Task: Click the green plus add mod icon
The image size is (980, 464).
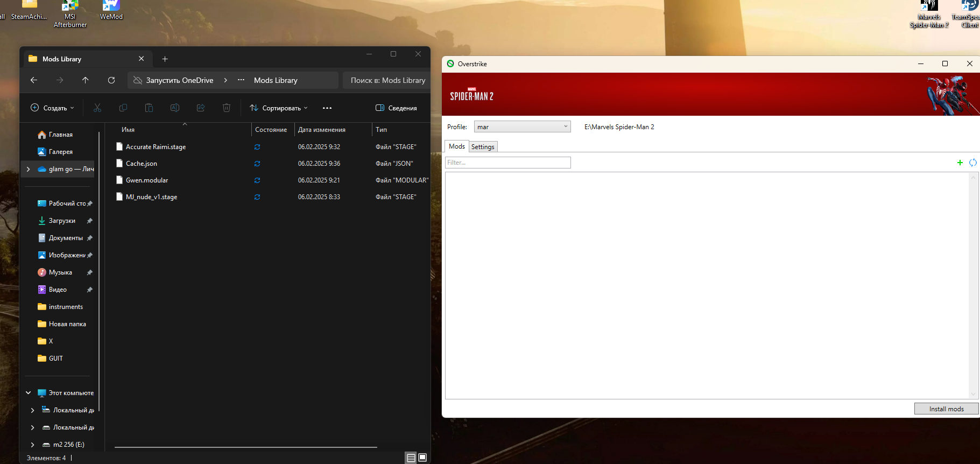Action: [960, 163]
